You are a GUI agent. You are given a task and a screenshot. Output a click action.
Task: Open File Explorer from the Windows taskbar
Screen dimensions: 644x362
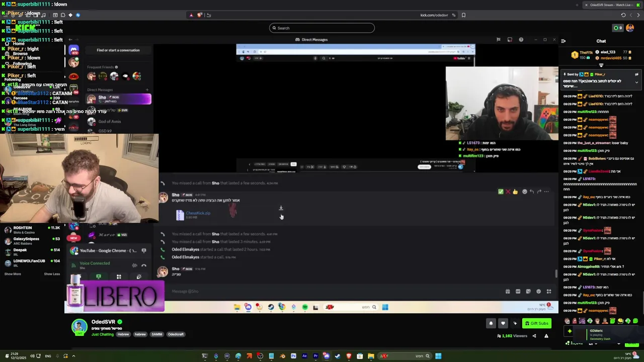pyautogui.click(x=371, y=356)
